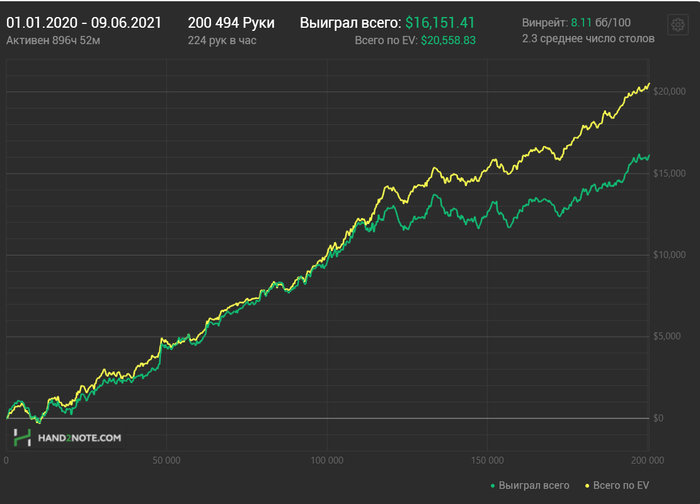Click the $20,000 y-axis label
This screenshot has width=700, height=504.
click(x=669, y=92)
